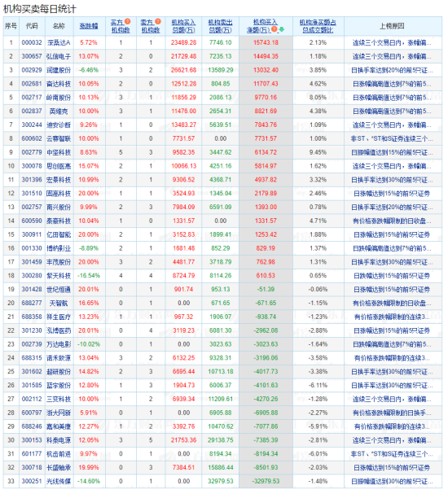The image size is (448, 494).
Task: Open the 三变科技 stock name link
Action: tap(59, 399)
